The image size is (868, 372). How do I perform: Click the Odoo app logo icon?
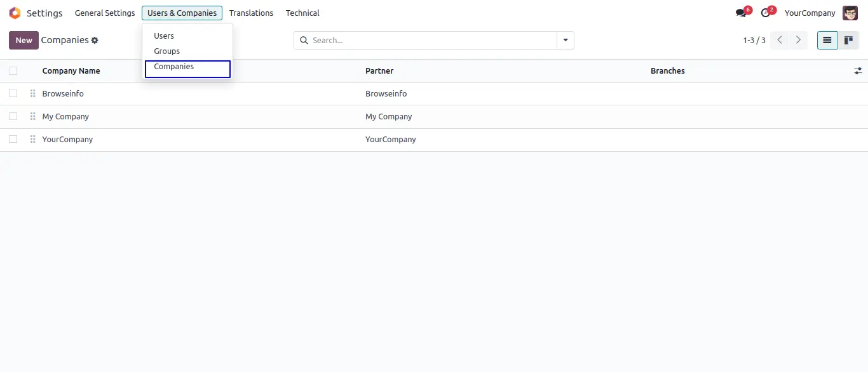(15, 13)
